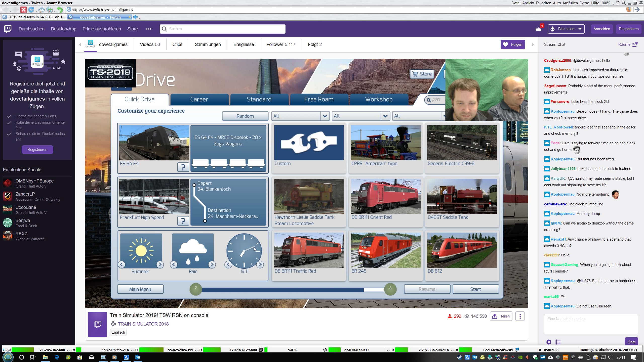Open the Favoriten browser menu
644x362 pixels.
click(543, 3)
